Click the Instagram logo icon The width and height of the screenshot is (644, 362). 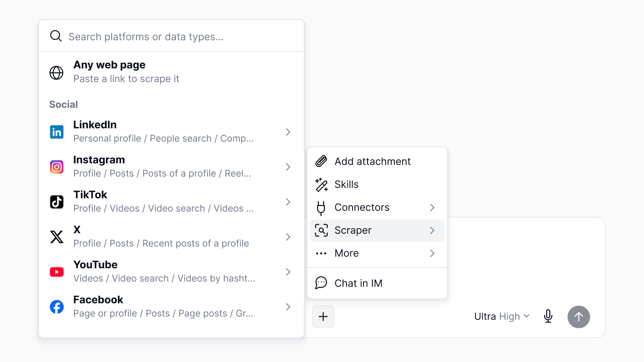57,167
